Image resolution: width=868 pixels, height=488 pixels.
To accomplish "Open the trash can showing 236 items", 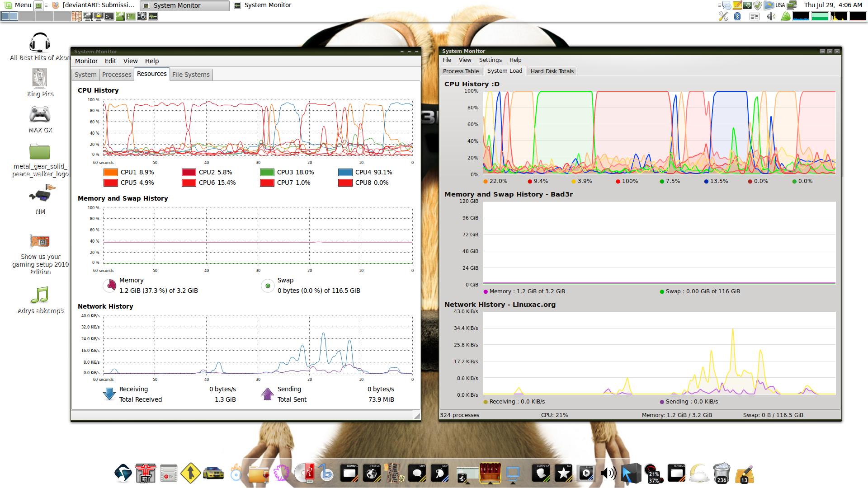I will coord(721,473).
